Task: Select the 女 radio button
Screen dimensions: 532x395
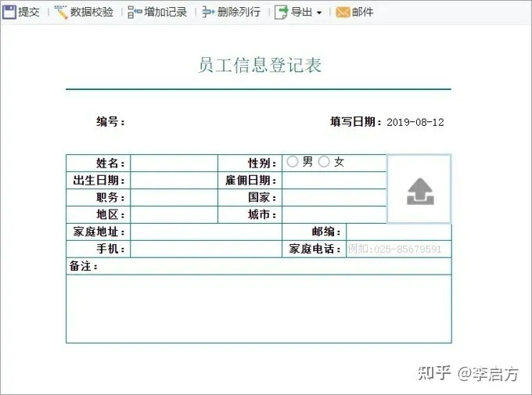Action: click(324, 161)
